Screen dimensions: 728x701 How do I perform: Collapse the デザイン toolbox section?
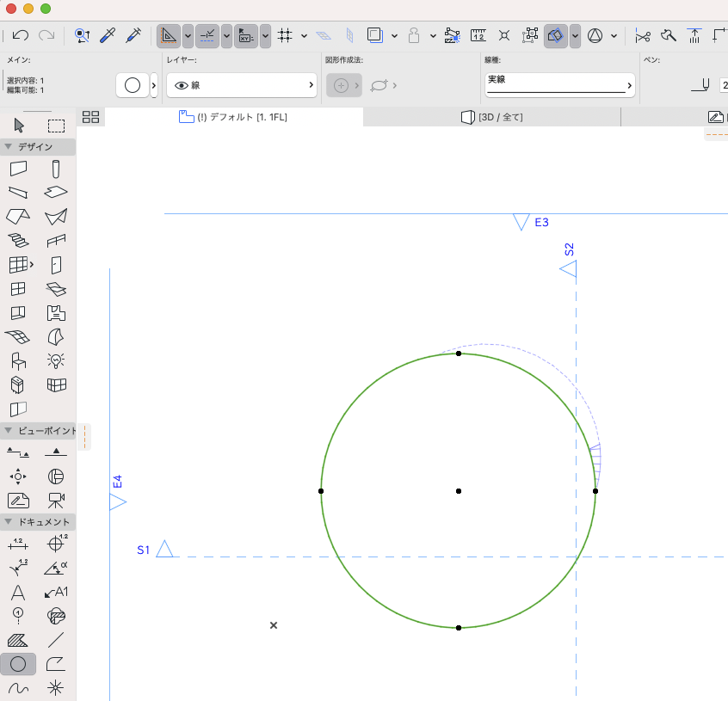[x=9, y=146]
